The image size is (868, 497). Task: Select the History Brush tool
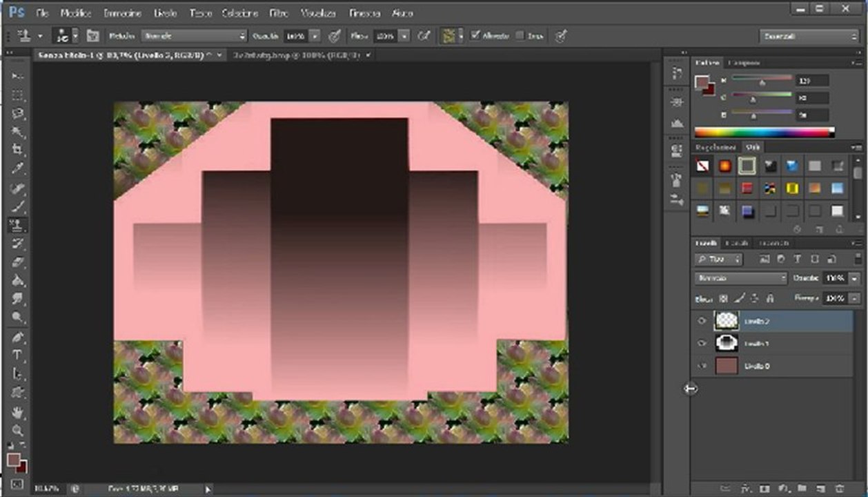point(18,243)
